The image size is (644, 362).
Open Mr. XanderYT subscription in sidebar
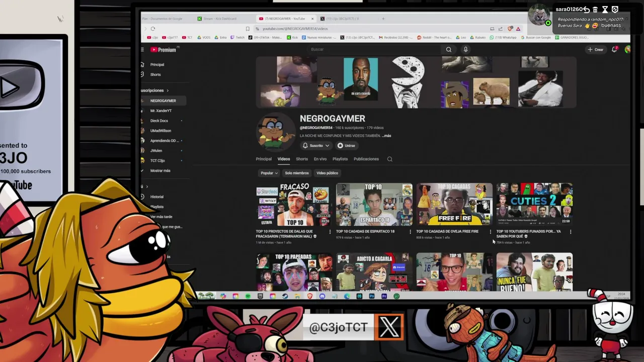[161, 111]
